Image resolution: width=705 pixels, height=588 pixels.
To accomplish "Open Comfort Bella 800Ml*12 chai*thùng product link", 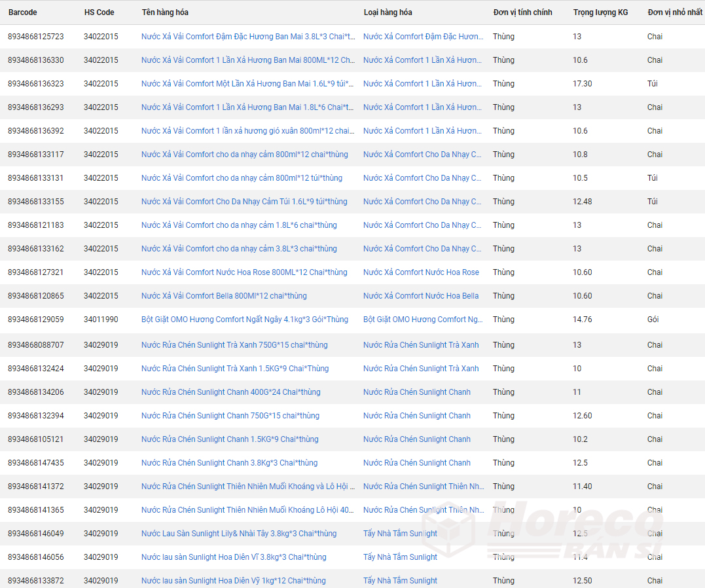I will point(224,295).
